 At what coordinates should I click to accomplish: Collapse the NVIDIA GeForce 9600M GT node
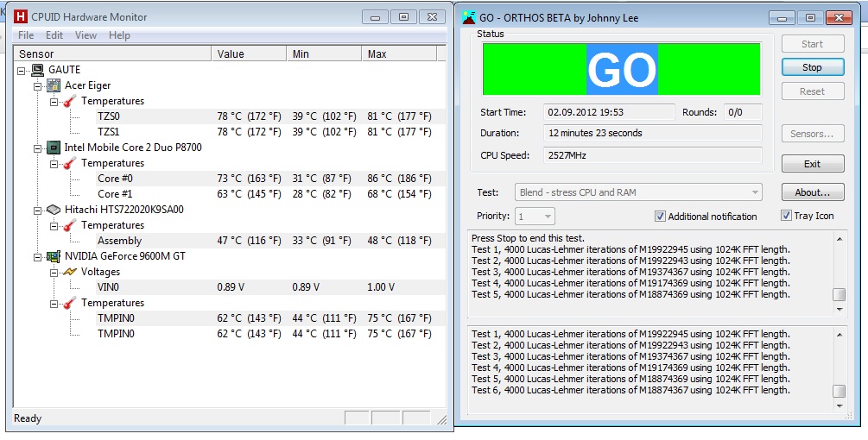click(38, 256)
